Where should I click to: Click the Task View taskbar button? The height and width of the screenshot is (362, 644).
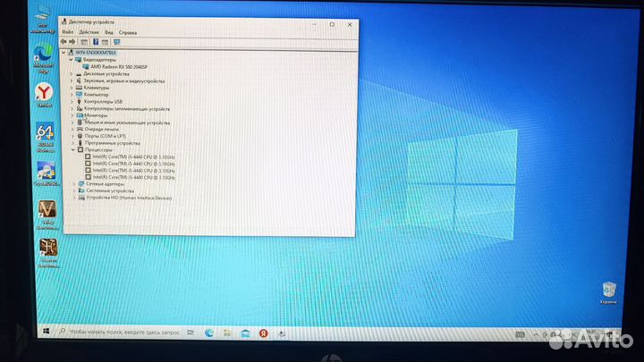tap(191, 333)
